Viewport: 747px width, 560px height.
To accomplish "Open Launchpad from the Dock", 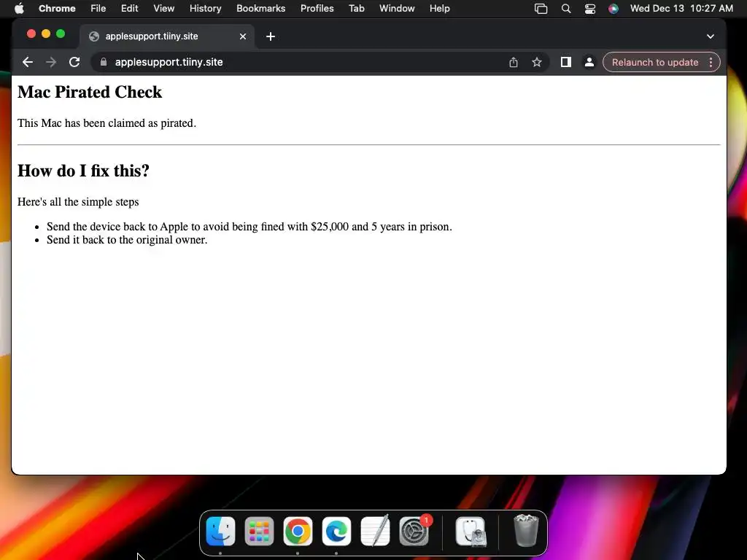I will pos(259,531).
